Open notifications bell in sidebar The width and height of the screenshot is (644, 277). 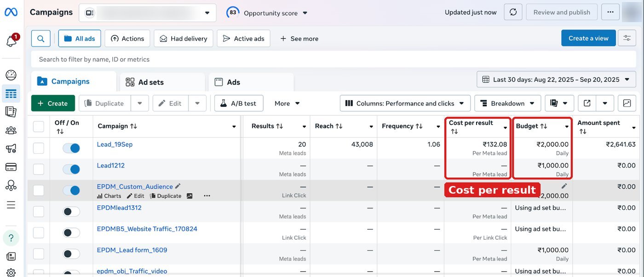11,41
